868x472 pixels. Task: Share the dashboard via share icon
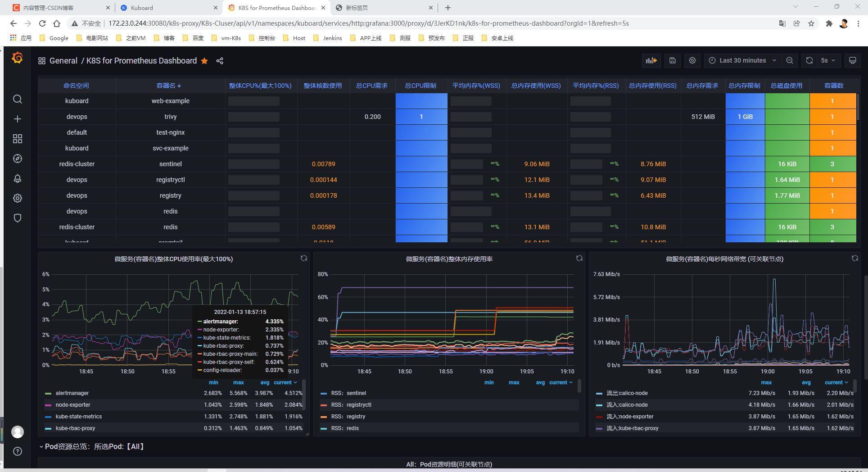(220, 61)
